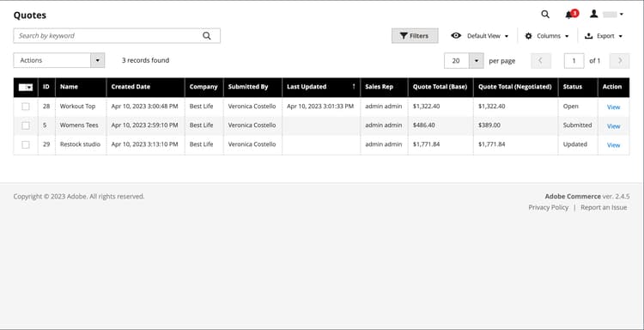View the Workout Top quote
Image resolution: width=644 pixels, height=330 pixels.
point(613,107)
